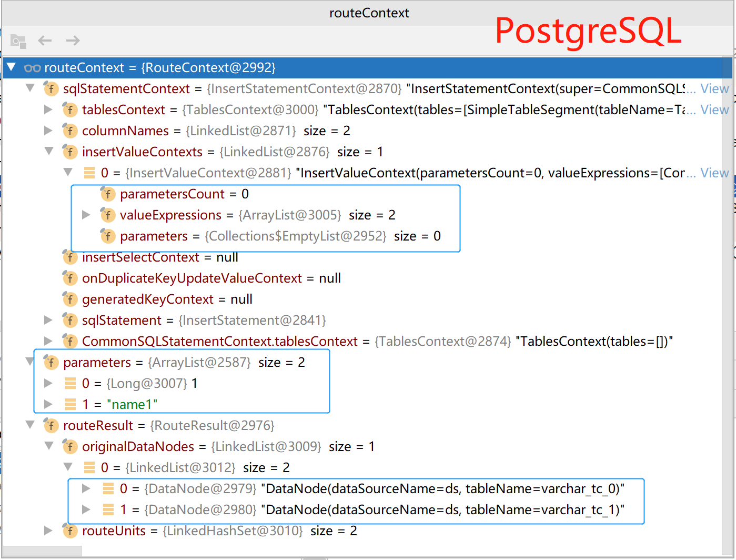
Task: Click the field icon beside generatedKeyContext
Action: point(70,299)
